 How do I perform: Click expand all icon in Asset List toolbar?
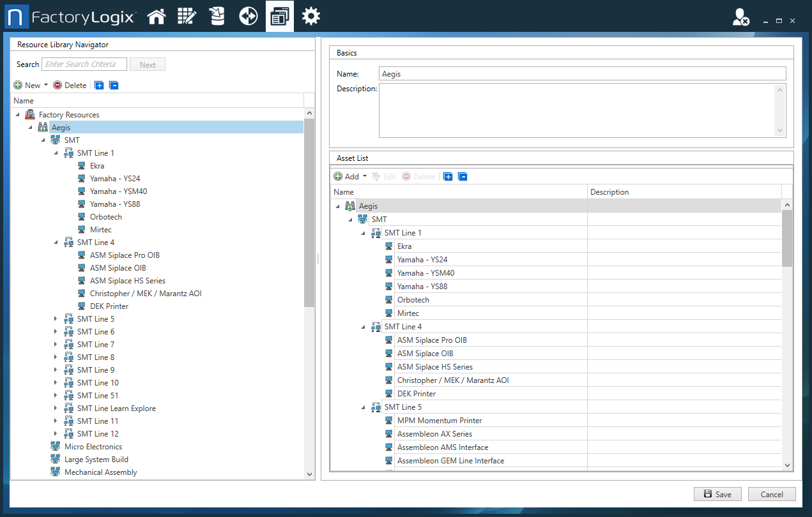pos(448,177)
